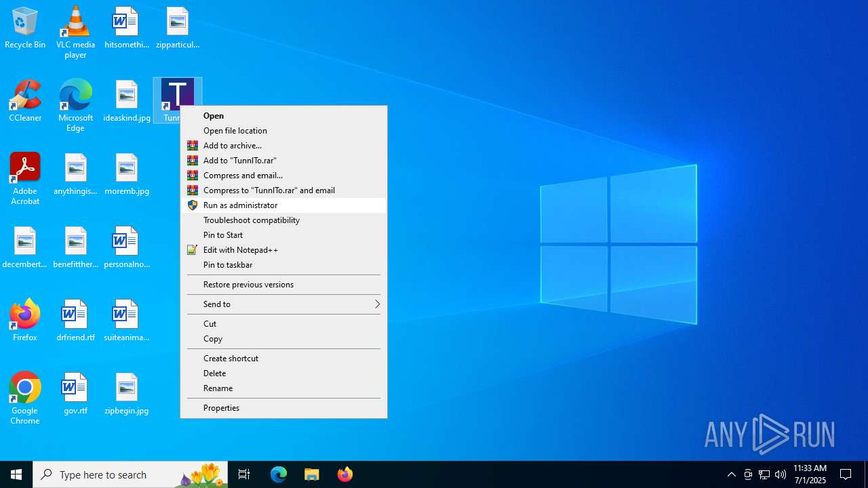
Task: Open the network status tray icon
Action: click(764, 474)
